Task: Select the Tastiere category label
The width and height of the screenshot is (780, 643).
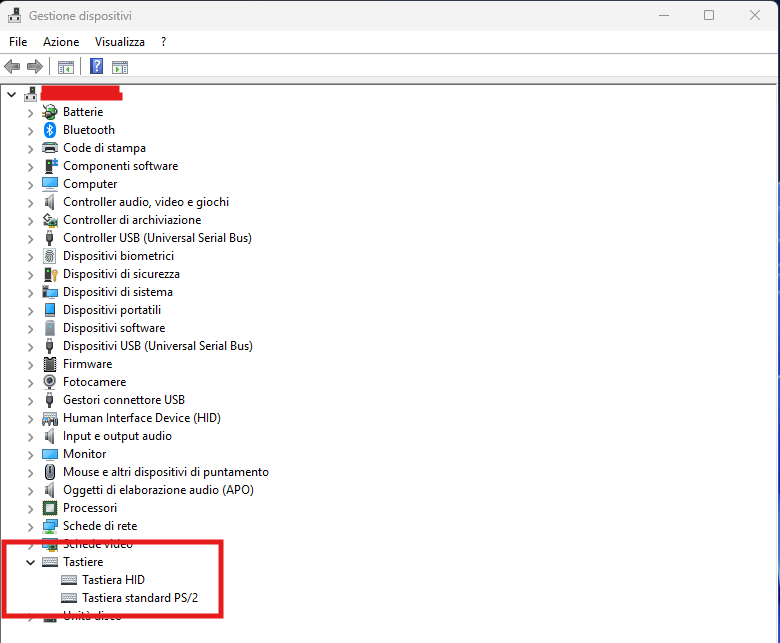Action: pos(83,562)
